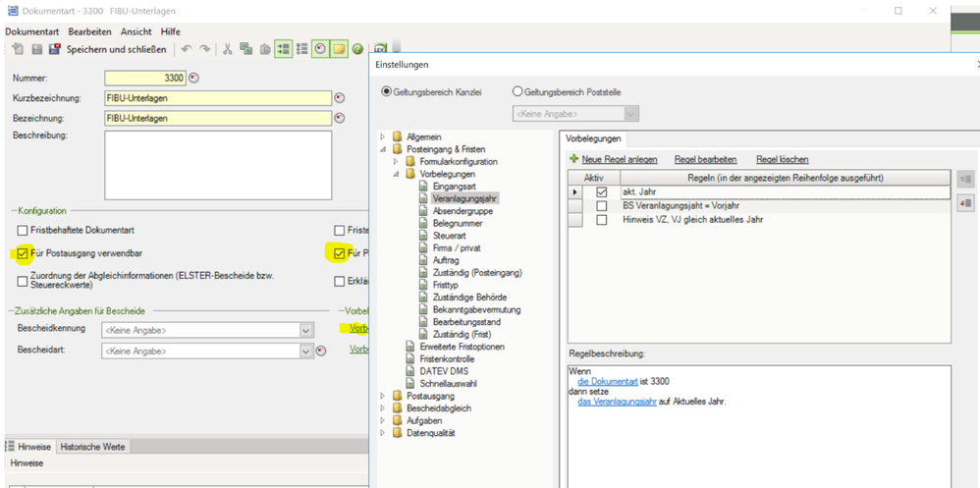
Task: Open help via green question mark
Action: click(x=357, y=49)
